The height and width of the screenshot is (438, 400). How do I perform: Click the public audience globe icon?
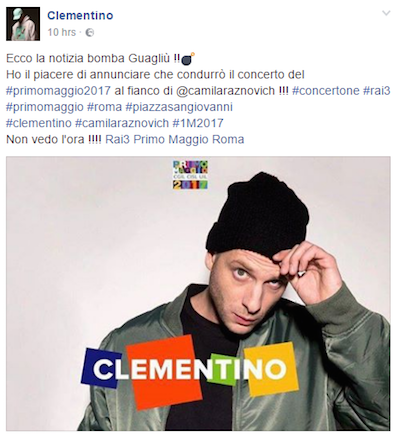[x=90, y=33]
